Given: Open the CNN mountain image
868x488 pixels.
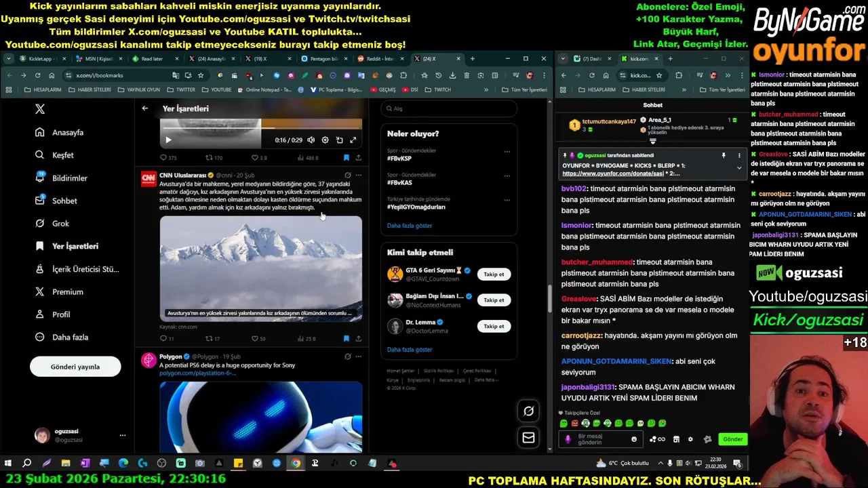Looking at the screenshot, I should (261, 268).
